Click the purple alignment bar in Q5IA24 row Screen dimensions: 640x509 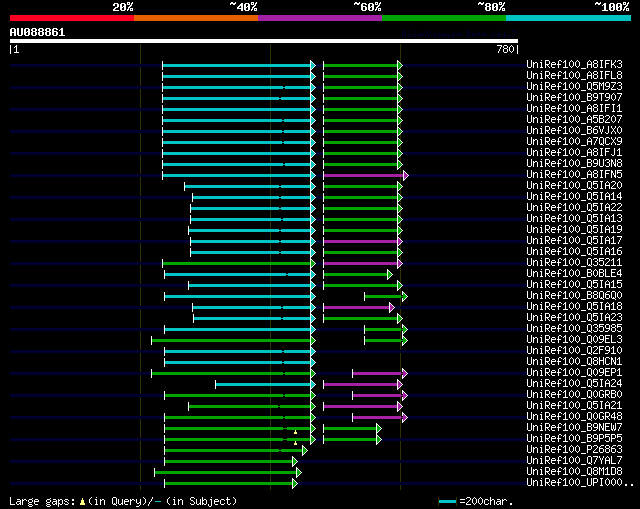tap(363, 385)
